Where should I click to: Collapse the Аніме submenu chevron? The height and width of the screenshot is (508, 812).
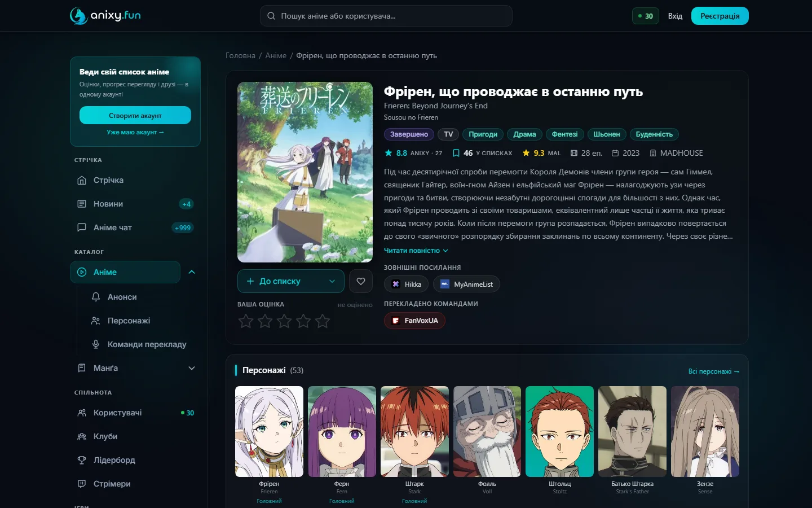pos(192,272)
